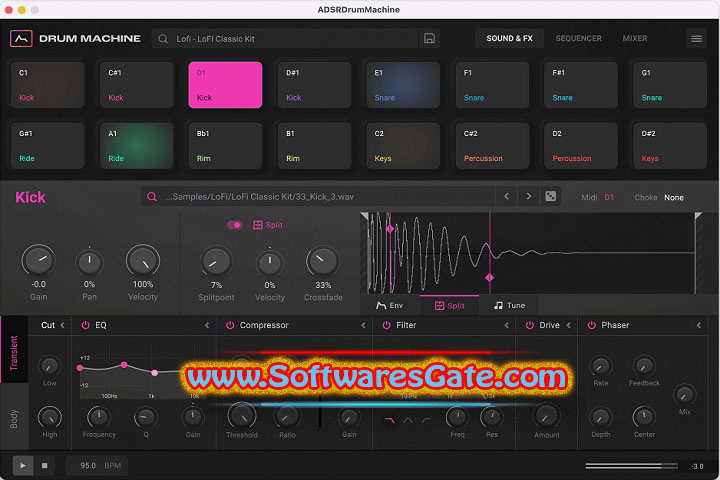
Task: Click the 100% Velocity knob
Action: (x=143, y=261)
